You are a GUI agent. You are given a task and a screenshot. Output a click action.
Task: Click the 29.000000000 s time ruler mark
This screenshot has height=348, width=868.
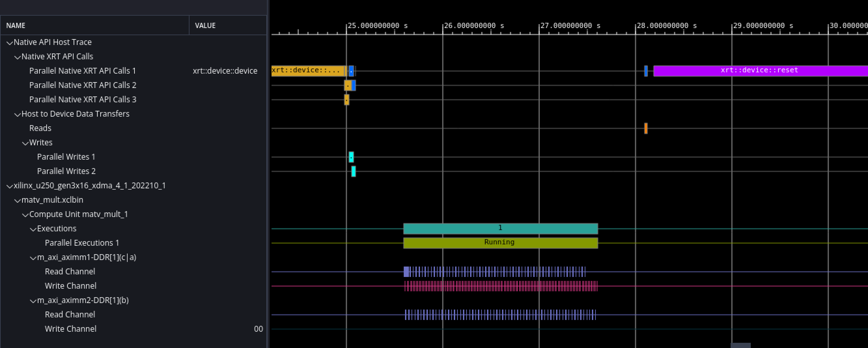click(x=763, y=26)
